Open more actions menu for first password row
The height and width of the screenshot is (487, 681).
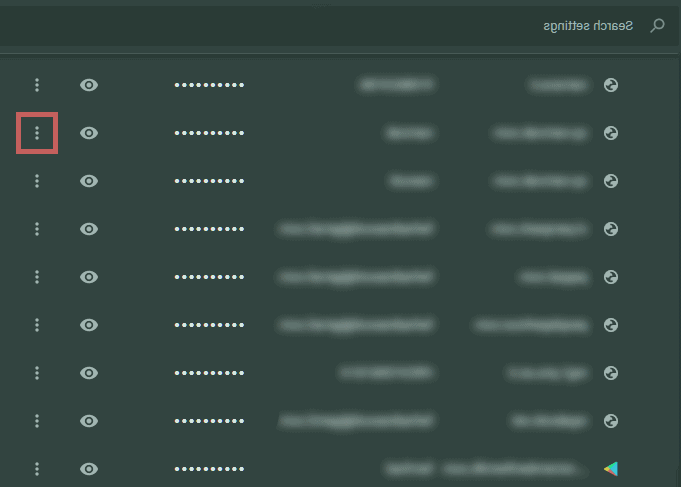[x=37, y=85]
